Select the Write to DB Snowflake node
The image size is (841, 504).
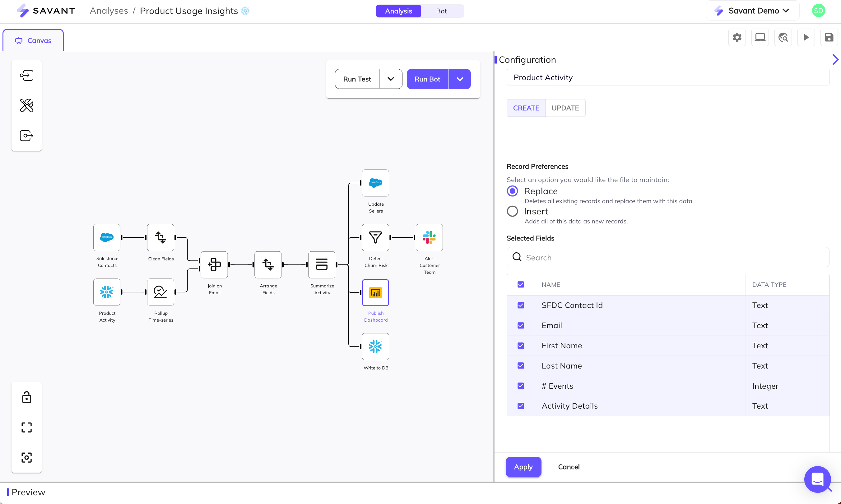(375, 346)
